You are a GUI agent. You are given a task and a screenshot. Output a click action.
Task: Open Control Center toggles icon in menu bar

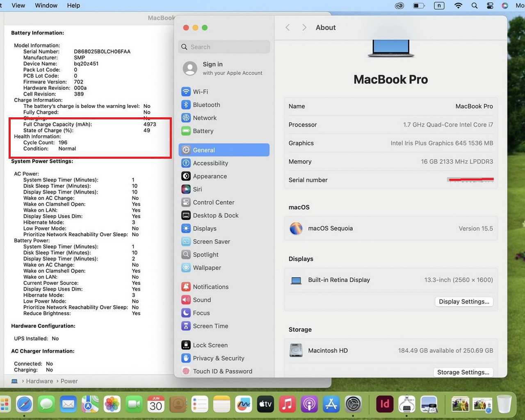(490, 6)
